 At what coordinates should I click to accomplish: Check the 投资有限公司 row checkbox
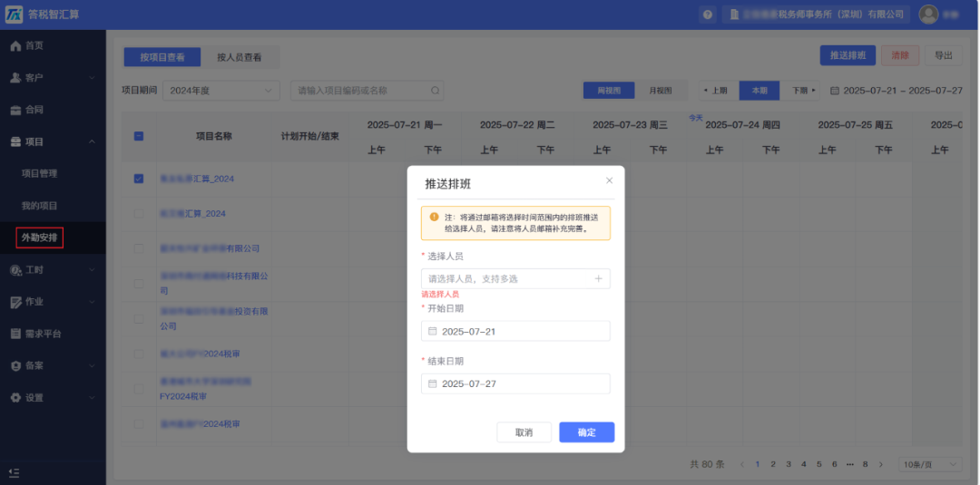click(139, 319)
